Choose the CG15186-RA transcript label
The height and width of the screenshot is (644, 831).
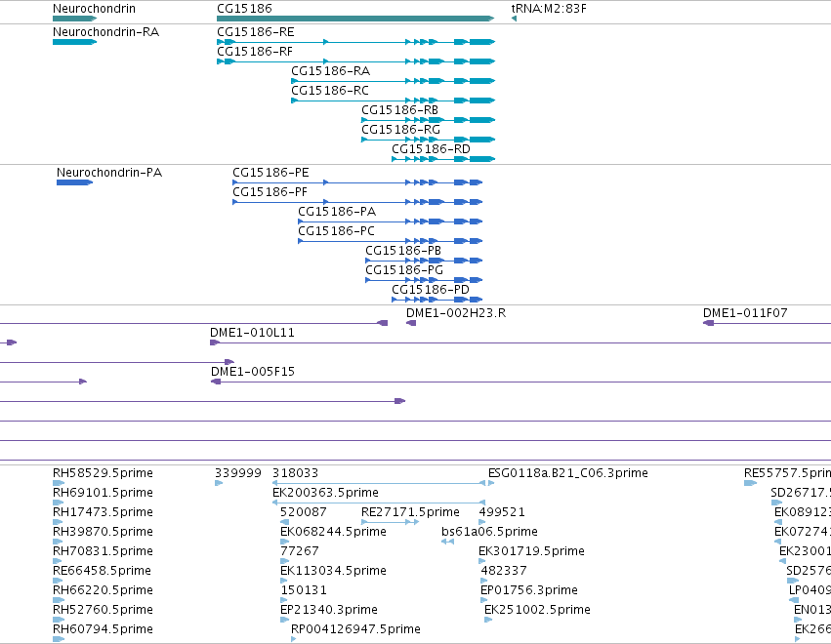pyautogui.click(x=330, y=71)
